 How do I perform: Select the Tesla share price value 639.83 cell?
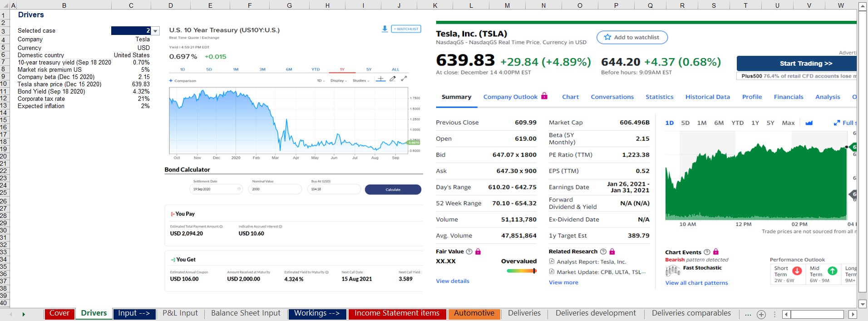[x=131, y=84]
